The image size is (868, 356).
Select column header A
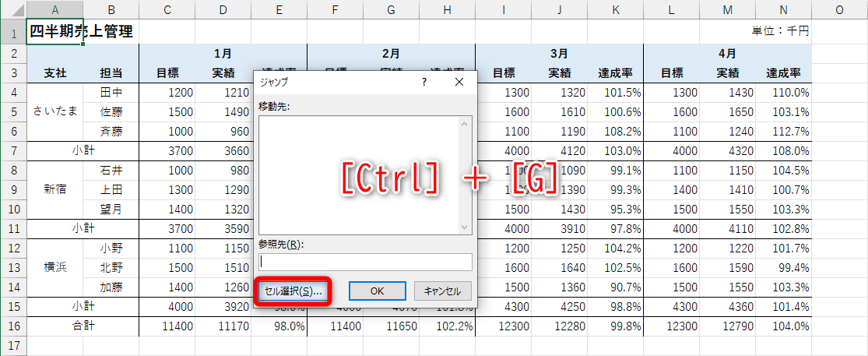click(x=55, y=9)
